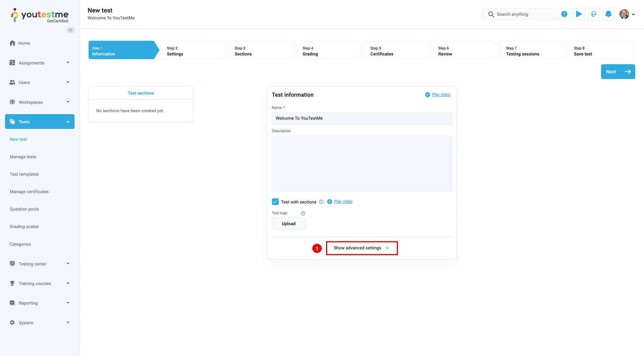Click the Upload test logo button
Viewport: 644px width, 356px height.
point(289,224)
